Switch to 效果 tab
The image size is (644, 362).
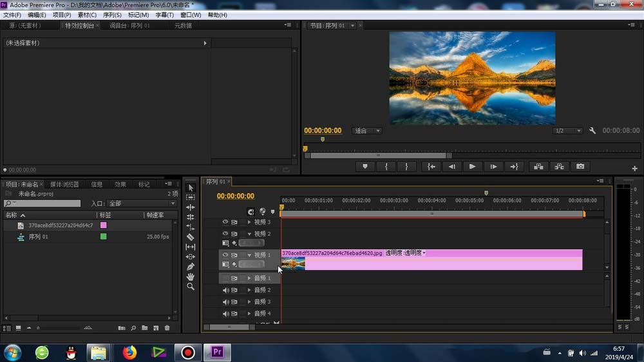tap(120, 184)
